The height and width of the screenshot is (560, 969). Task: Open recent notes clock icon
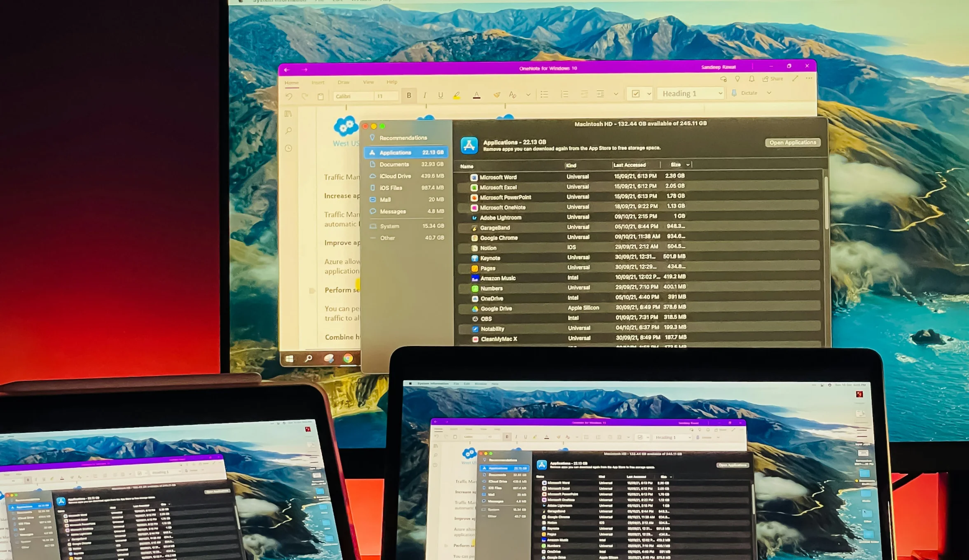(288, 148)
